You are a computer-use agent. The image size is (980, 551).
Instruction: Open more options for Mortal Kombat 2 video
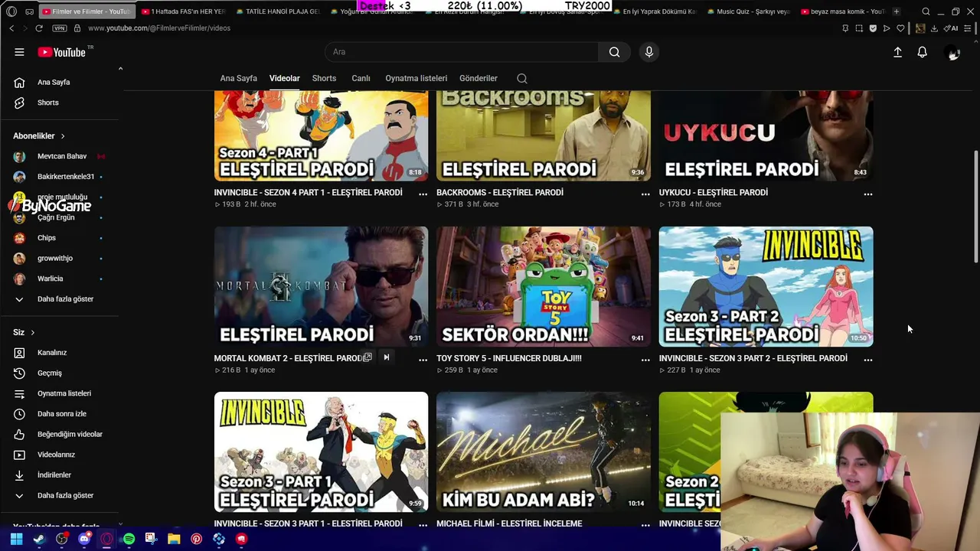pyautogui.click(x=423, y=360)
